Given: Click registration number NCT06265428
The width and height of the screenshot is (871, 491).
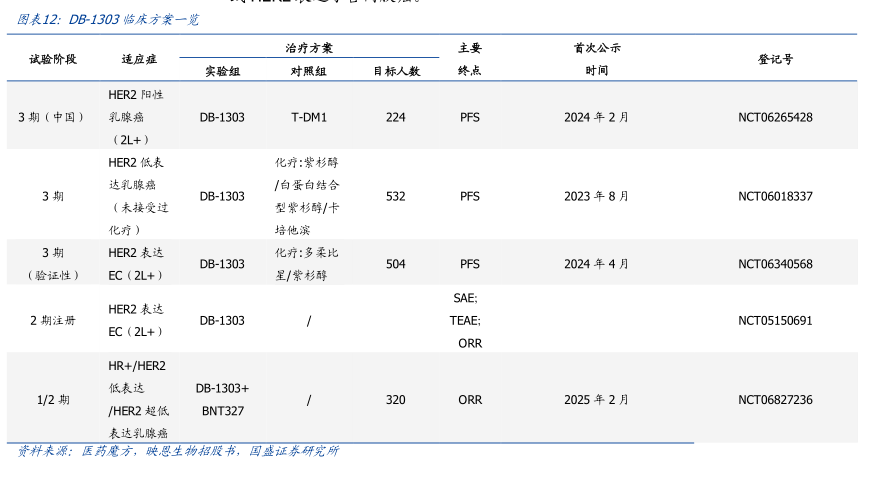Looking at the screenshot, I should [x=775, y=117].
